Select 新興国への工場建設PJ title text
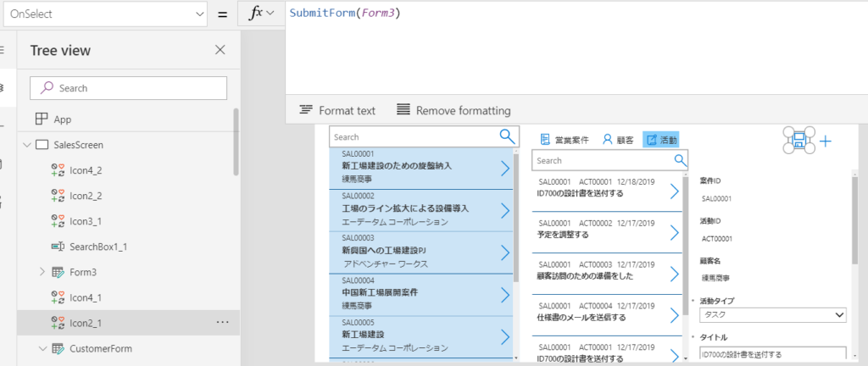The height and width of the screenshot is (366, 868). tap(384, 251)
